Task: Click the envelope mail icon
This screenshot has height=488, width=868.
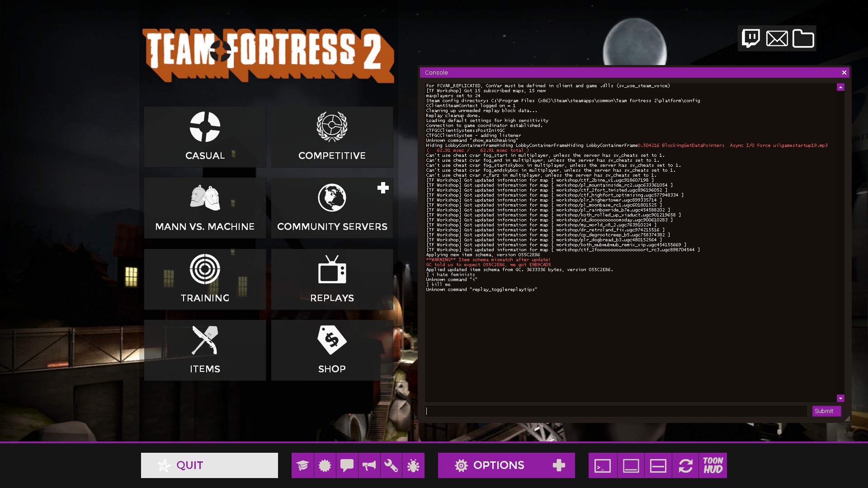Action: (777, 38)
